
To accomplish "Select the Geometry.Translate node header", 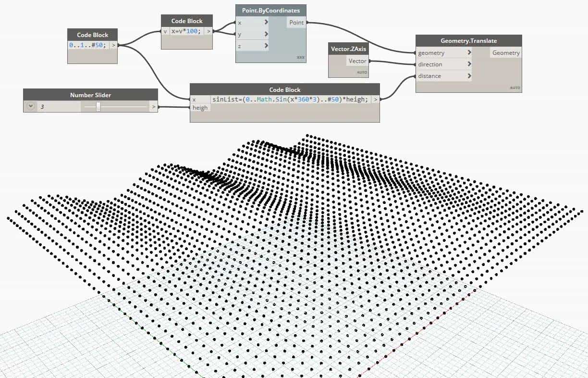I will (468, 41).
